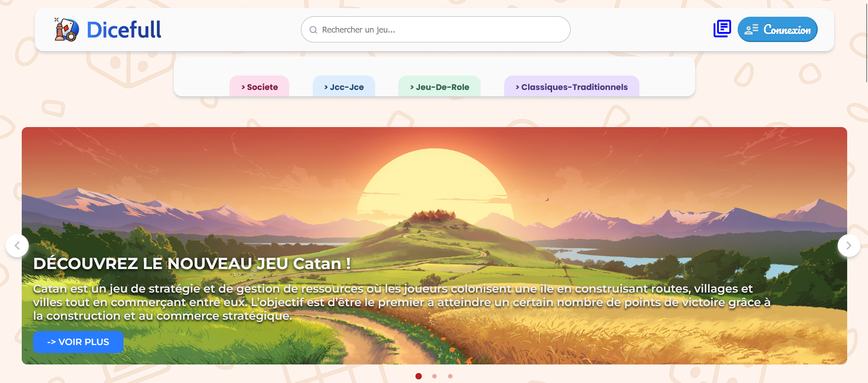868x383 pixels.
Task: Open the Societe category tab
Action: coord(259,87)
